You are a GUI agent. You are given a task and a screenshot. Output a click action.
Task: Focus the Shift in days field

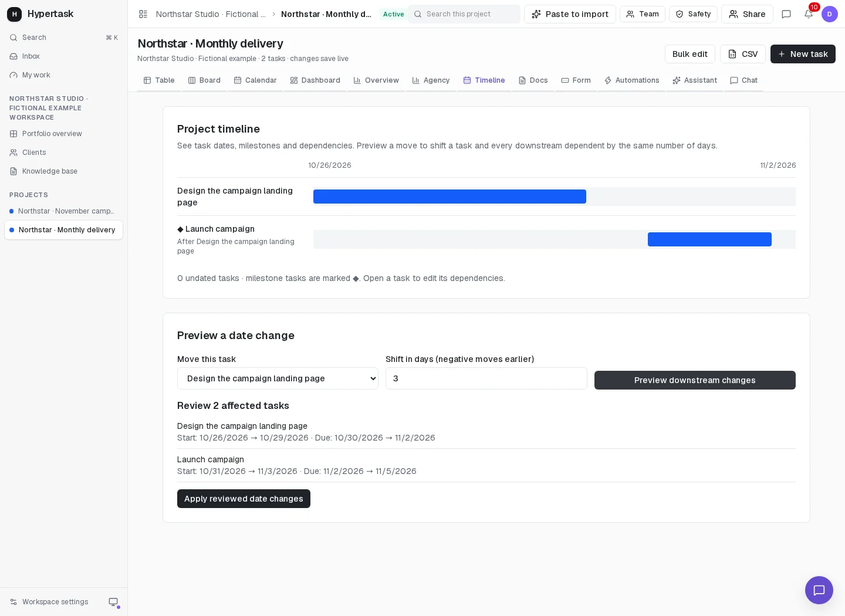486,378
